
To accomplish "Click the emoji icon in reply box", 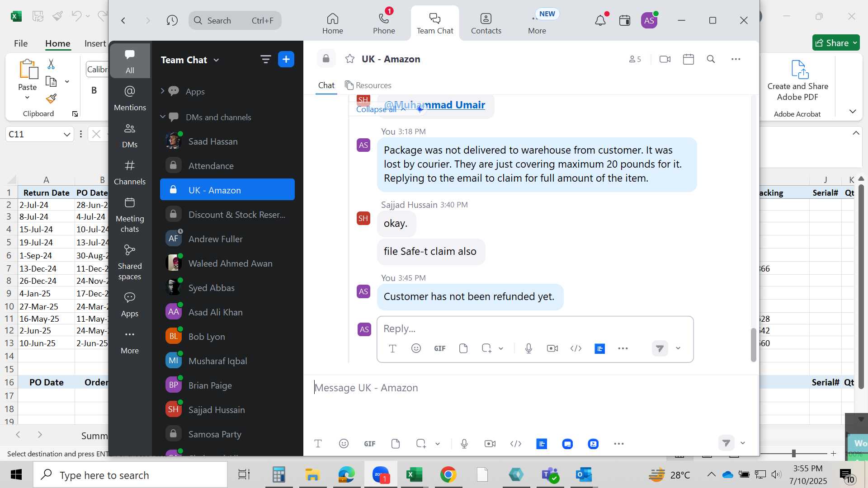I will click(416, 348).
